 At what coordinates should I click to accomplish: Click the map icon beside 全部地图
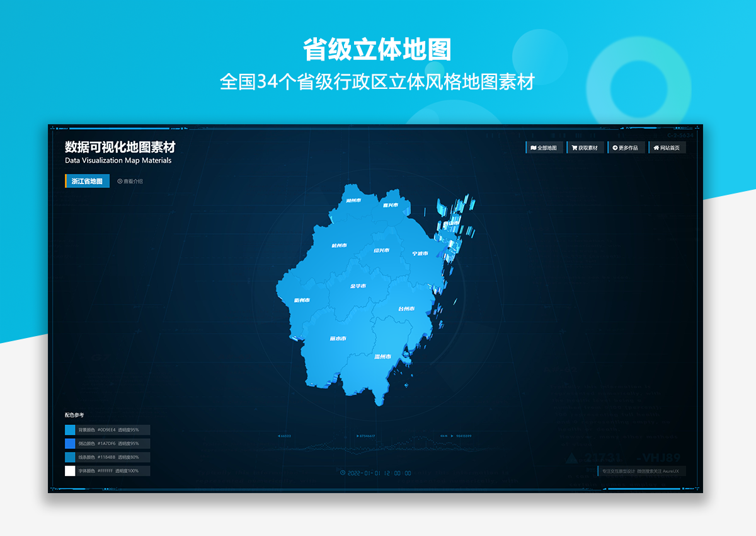click(534, 148)
